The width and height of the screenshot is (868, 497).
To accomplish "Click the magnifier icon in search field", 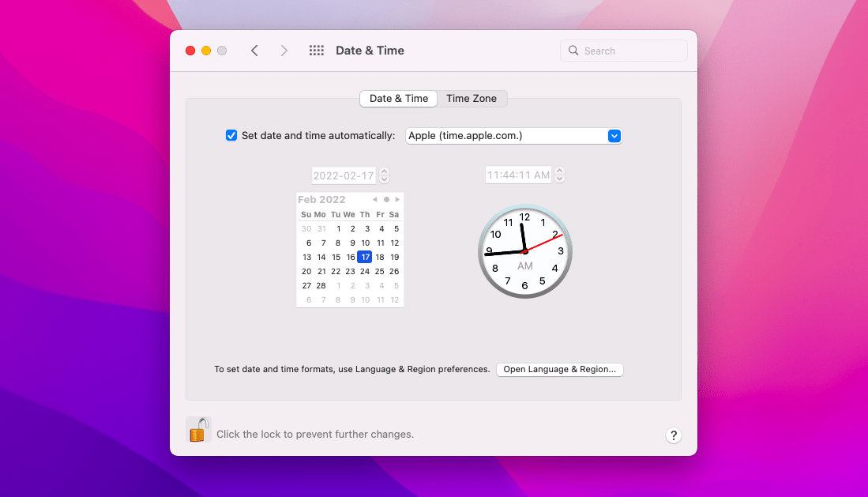I will tap(573, 50).
